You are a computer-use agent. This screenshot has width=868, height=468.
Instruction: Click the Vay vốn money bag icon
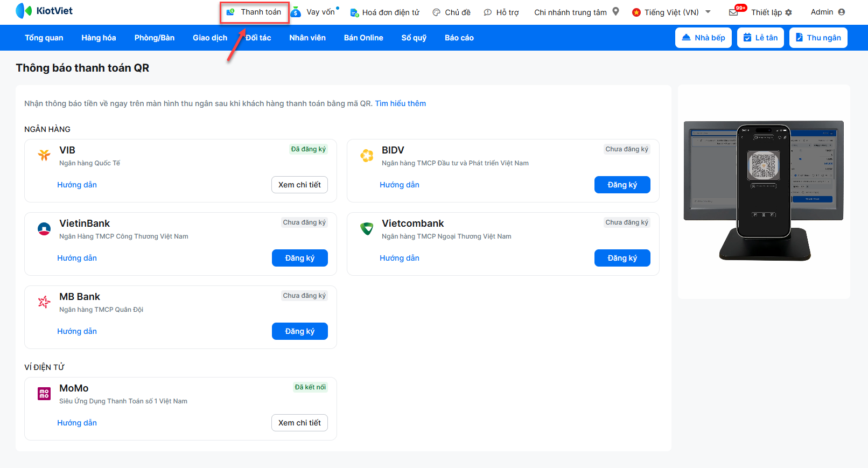(x=296, y=12)
